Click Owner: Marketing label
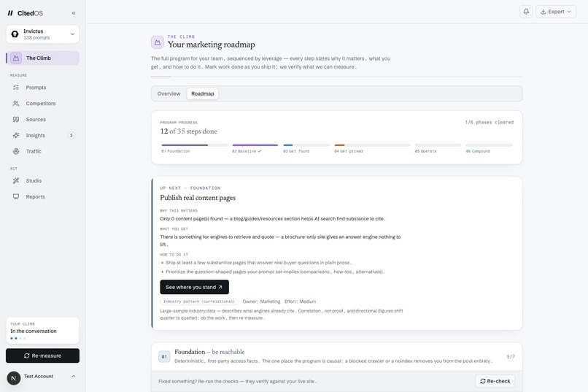 coord(261,301)
